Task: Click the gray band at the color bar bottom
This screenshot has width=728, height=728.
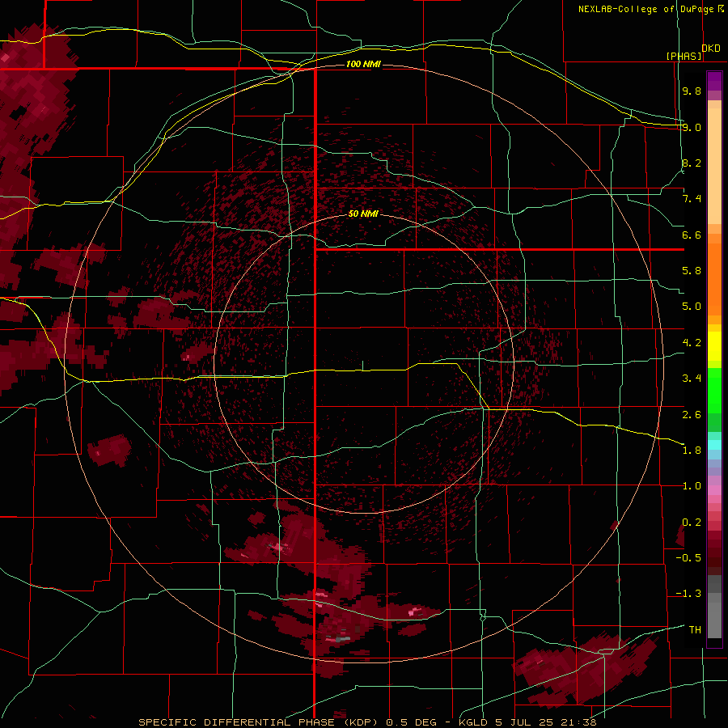Action: (x=714, y=620)
